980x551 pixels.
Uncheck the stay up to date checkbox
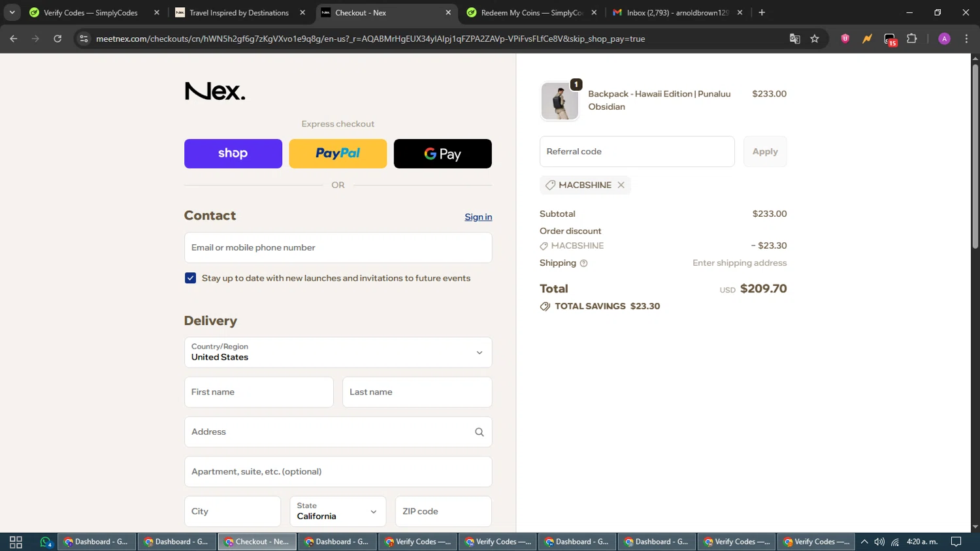click(190, 278)
